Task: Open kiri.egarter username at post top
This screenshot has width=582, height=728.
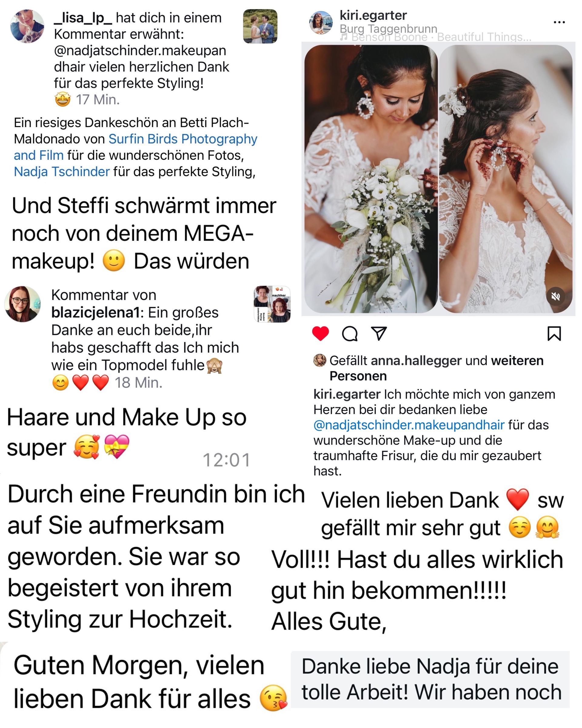Action: (x=373, y=15)
